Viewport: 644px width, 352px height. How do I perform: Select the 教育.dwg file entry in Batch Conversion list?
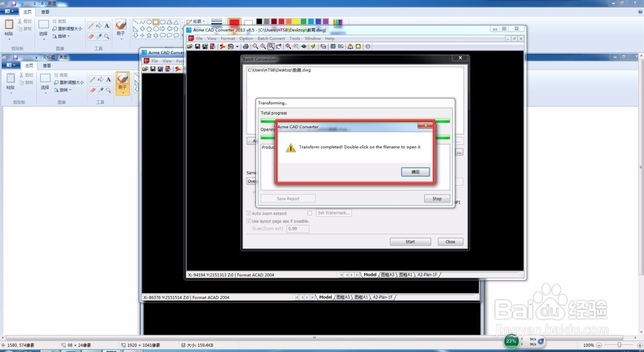279,70
